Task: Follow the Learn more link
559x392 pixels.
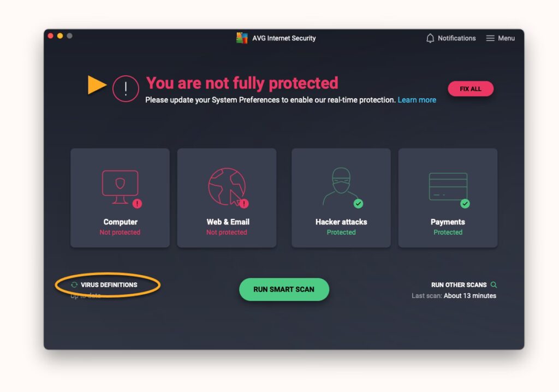Action: point(417,100)
